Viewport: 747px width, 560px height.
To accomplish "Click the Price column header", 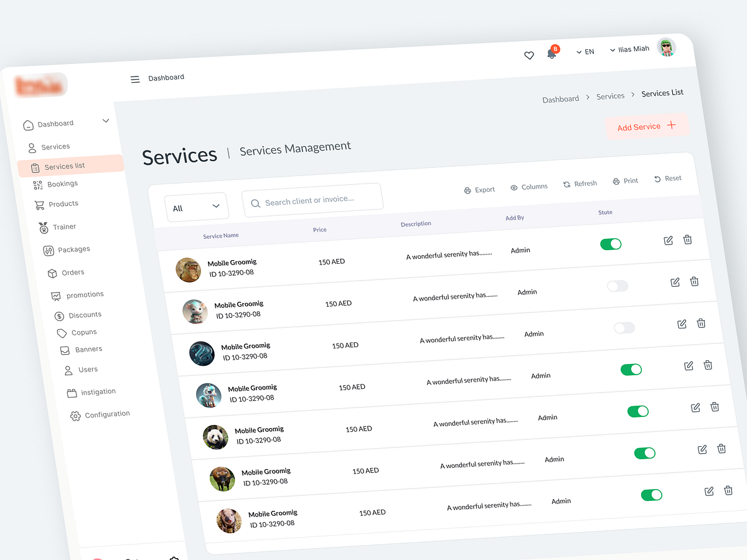I will (320, 230).
